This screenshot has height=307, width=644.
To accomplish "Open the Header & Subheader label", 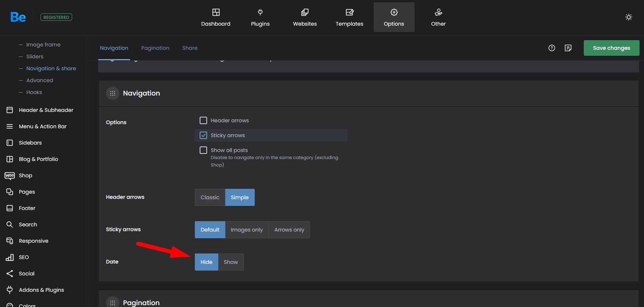I will click(46, 110).
